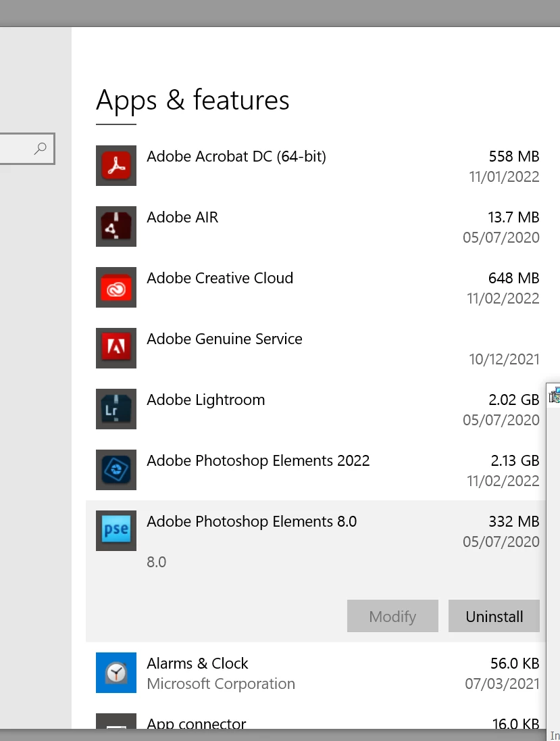Click the Photoshop Elements 2022 icon
This screenshot has height=741, width=560.
coord(116,470)
